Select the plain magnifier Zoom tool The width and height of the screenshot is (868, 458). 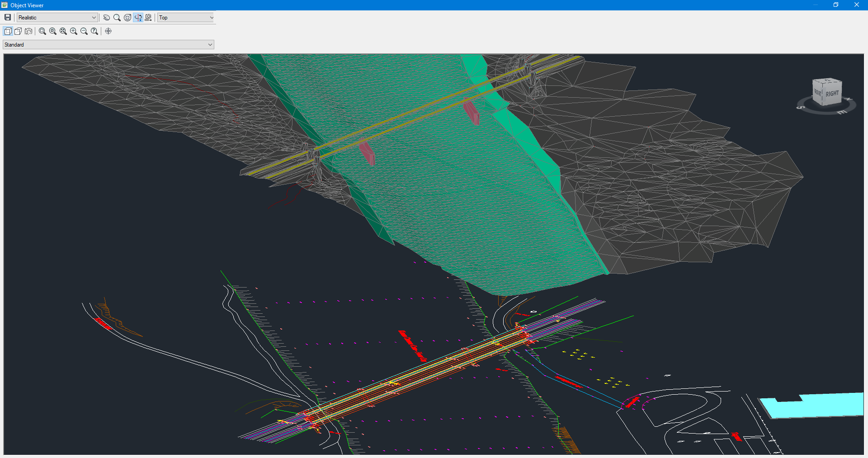[x=117, y=18]
